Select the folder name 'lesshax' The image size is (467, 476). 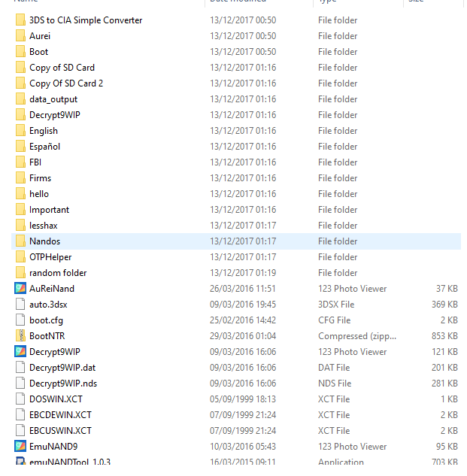tap(44, 226)
